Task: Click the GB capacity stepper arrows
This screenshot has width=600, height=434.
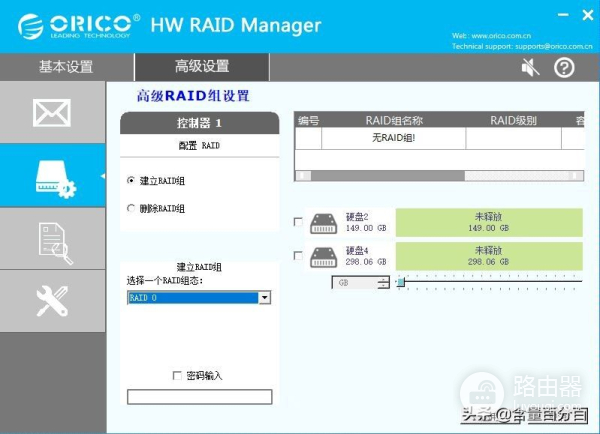Action: [x=383, y=283]
